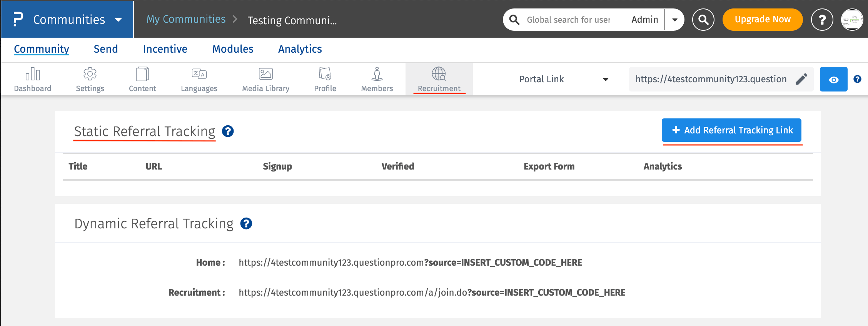Toggle portal preview with eye button
This screenshot has width=868, height=326.
point(833,80)
